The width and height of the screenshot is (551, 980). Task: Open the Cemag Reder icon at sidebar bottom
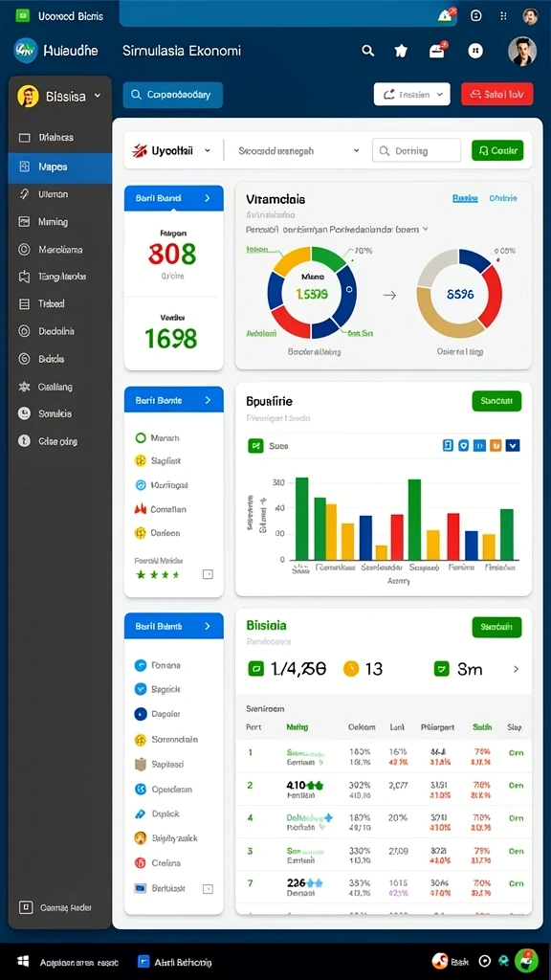[x=26, y=907]
